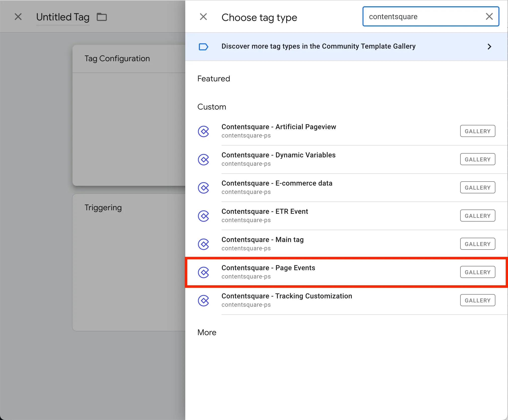
Task: Close the Untitled Tag editor
Action: click(18, 17)
